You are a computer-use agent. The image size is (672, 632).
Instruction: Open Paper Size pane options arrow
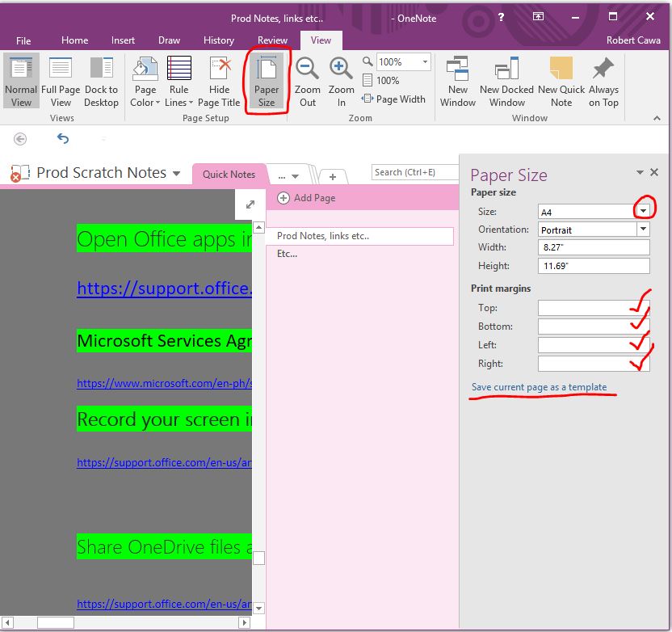640,172
